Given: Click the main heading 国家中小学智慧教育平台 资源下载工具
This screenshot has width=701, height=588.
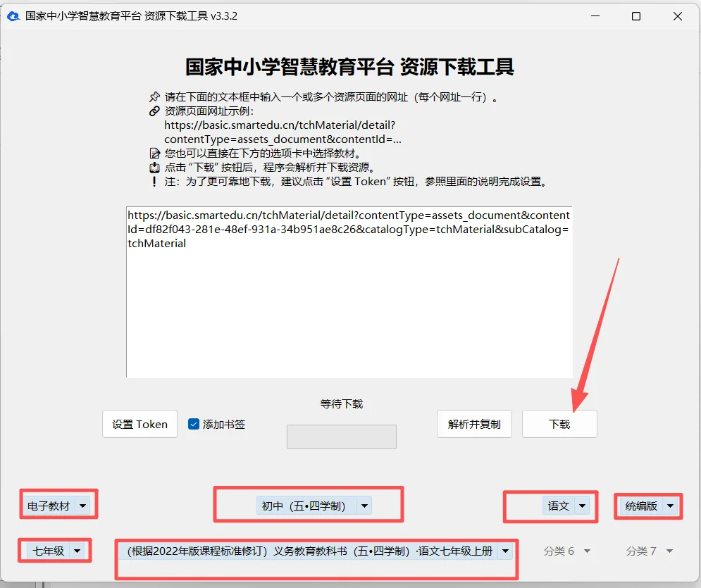Looking at the screenshot, I should coord(349,67).
